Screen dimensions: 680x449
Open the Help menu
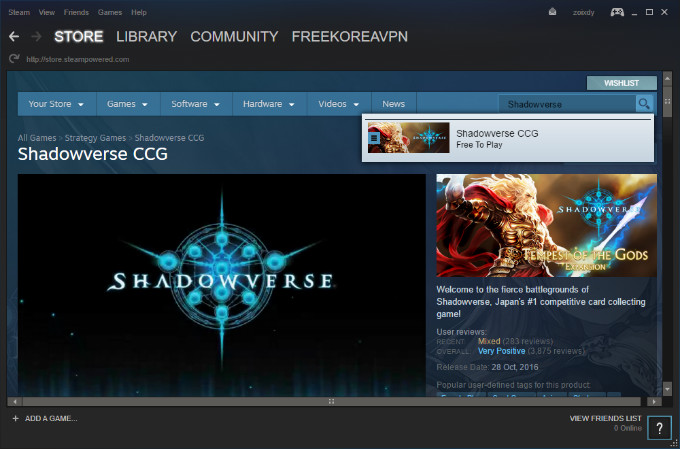tap(139, 12)
